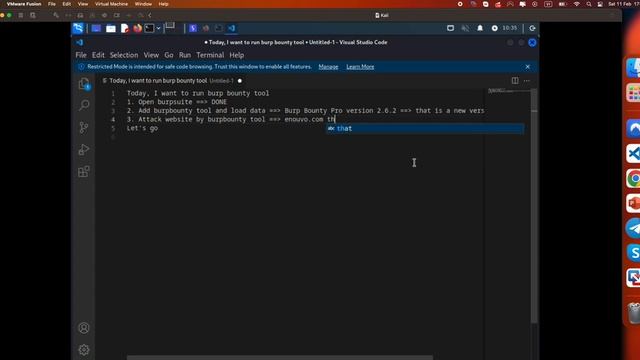
Task: Open Firefox from the Kali panel
Action: [x=138, y=28]
